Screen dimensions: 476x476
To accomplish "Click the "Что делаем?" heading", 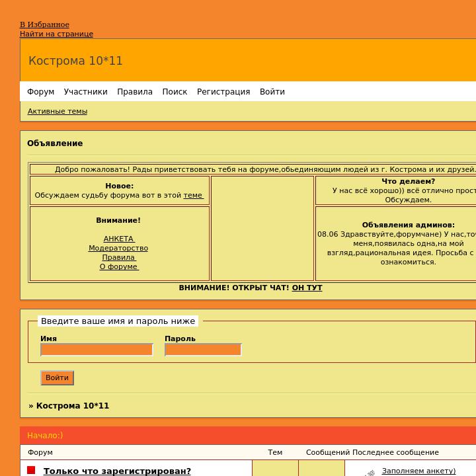I will click(409, 181).
